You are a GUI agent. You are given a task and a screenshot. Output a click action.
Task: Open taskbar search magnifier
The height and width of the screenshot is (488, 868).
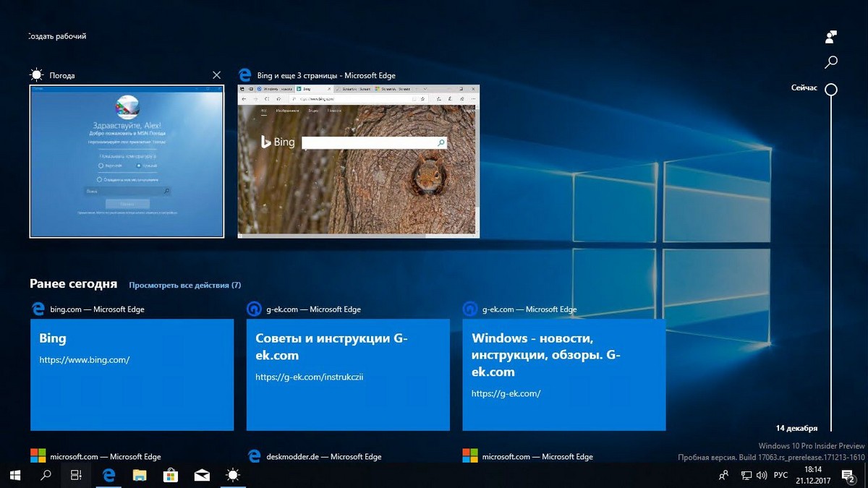(x=46, y=475)
